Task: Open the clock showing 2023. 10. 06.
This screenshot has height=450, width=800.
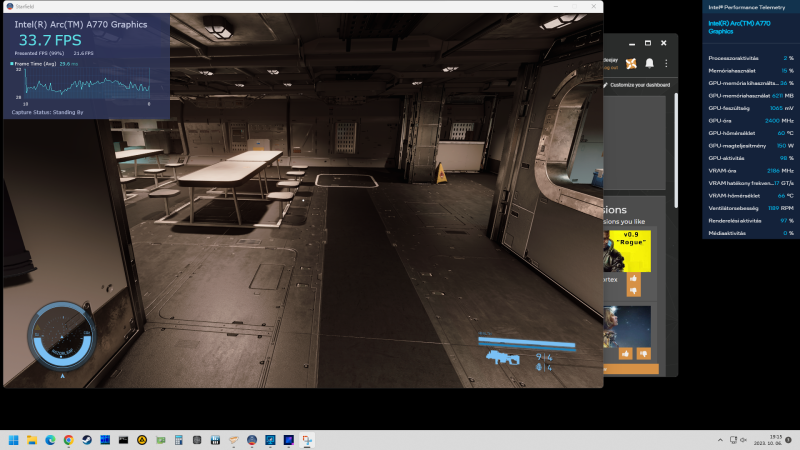Action: pos(769,440)
